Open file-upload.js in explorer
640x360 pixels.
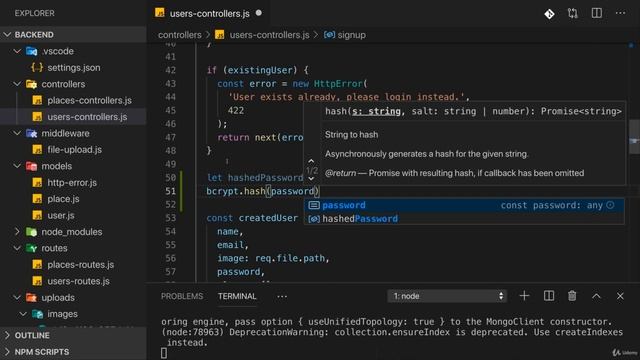(74, 150)
